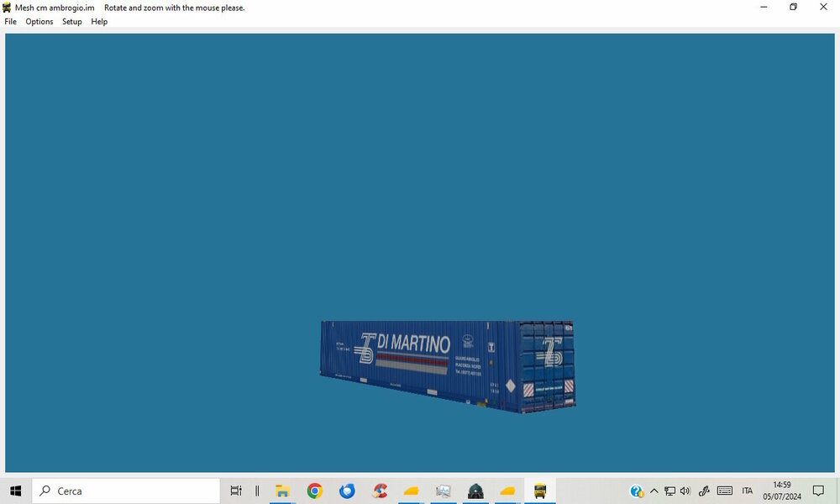Close the mesh viewer window
The width and height of the screenshot is (840, 504).
pyautogui.click(x=823, y=7)
